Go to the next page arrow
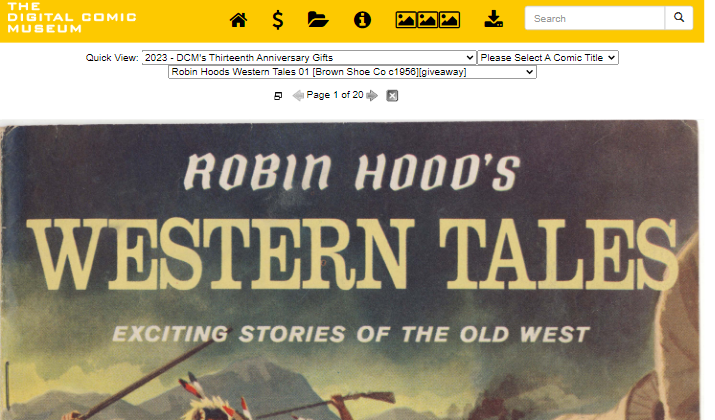Screen dimensions: 715x420 coord(372,95)
